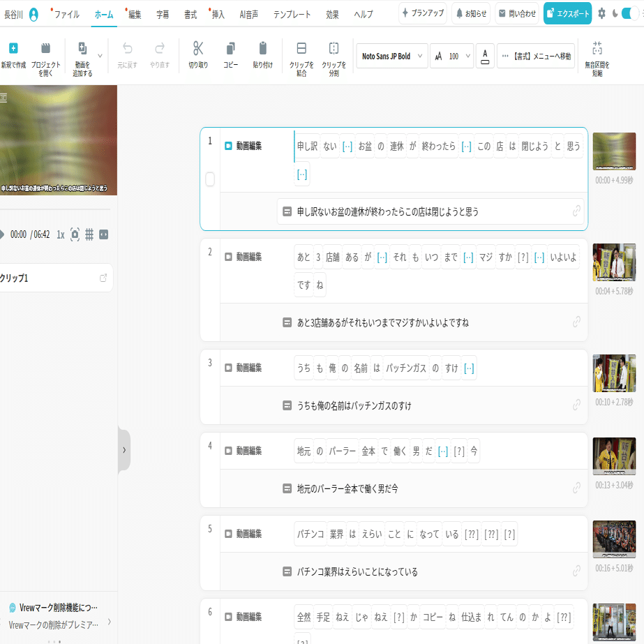Go to 【書式】メニューへ移動
Screen dimensions: 644x644
(536, 56)
